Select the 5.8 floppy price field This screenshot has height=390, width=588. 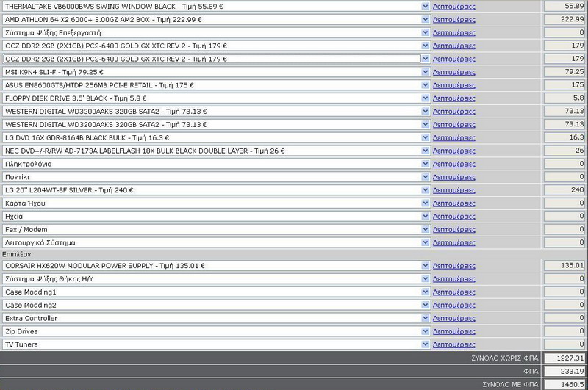(564, 98)
